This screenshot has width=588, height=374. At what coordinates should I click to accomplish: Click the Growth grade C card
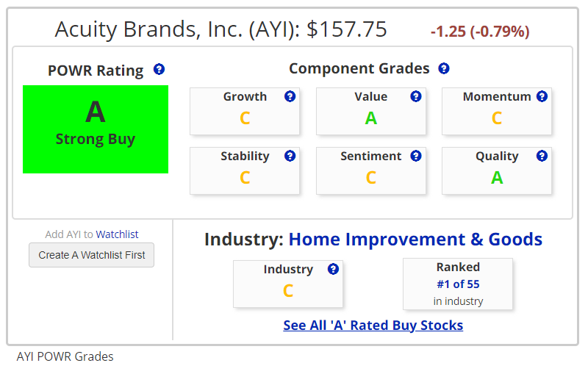click(245, 111)
